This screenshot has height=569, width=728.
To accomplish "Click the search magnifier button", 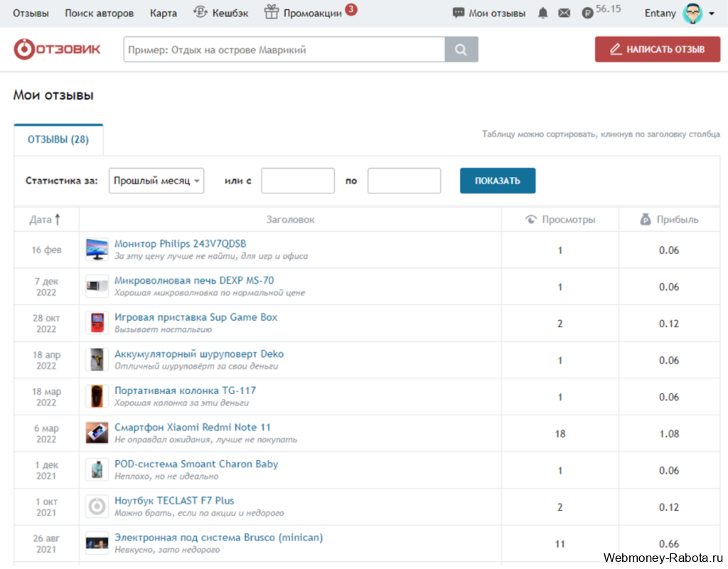I will tap(461, 50).
